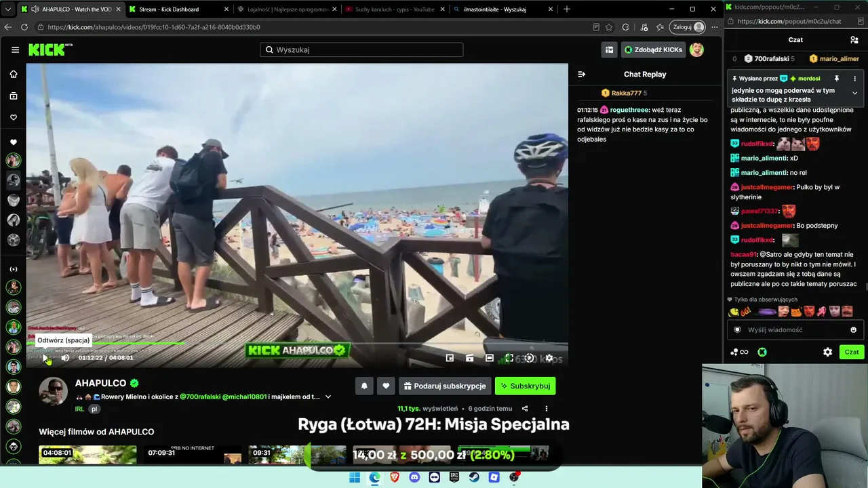Click the KICK logo in the header

(x=50, y=49)
